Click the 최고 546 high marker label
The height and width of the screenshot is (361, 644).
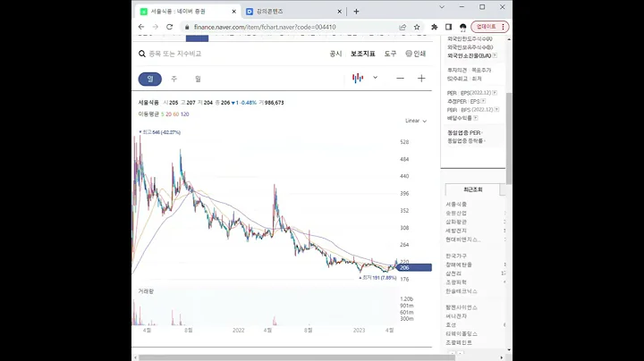coord(160,132)
